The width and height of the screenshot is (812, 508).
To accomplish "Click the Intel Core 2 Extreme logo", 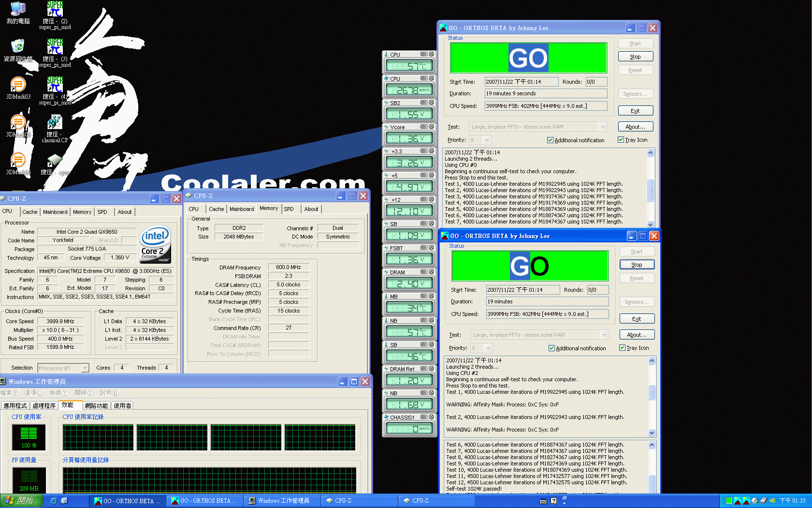I will tap(155, 244).
